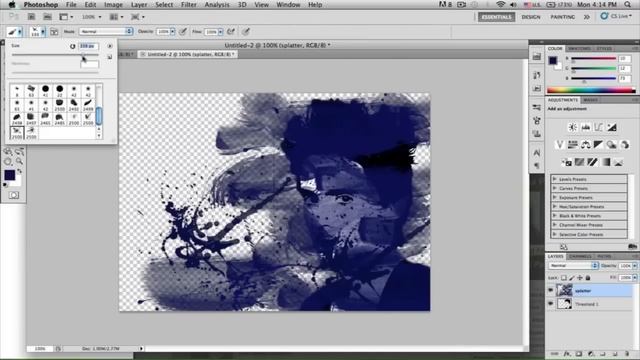Add a Curves adjustment
640x360 pixels.
coord(598,127)
